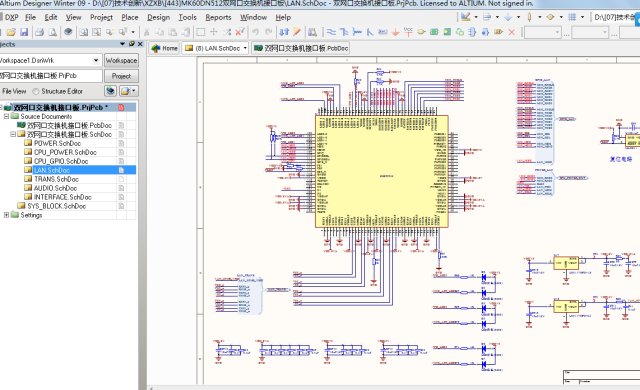Expand the Settings folder
The width and height of the screenshot is (640, 390).
(x=7, y=215)
